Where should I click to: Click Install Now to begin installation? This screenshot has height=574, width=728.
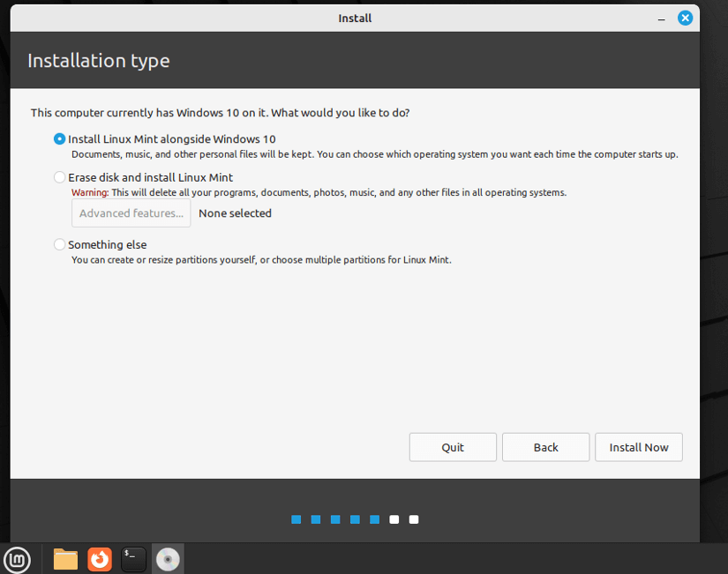click(x=638, y=447)
